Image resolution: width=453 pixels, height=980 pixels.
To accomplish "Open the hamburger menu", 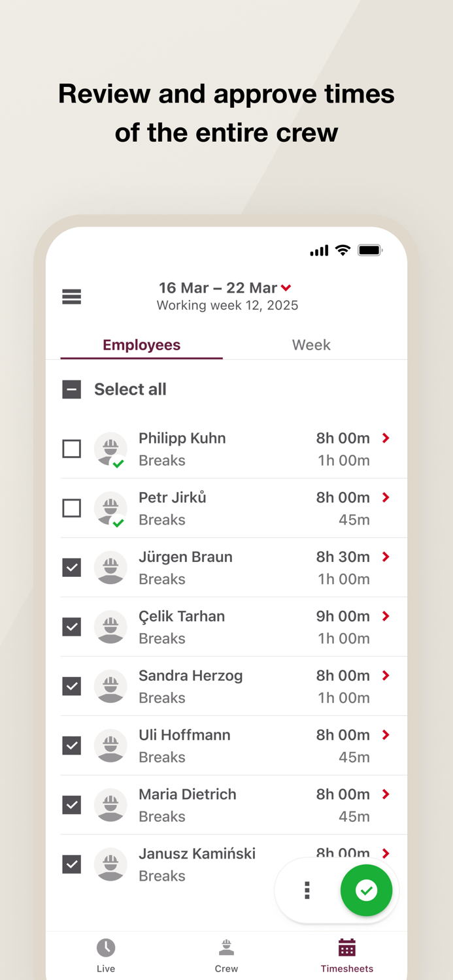I will click(x=71, y=296).
